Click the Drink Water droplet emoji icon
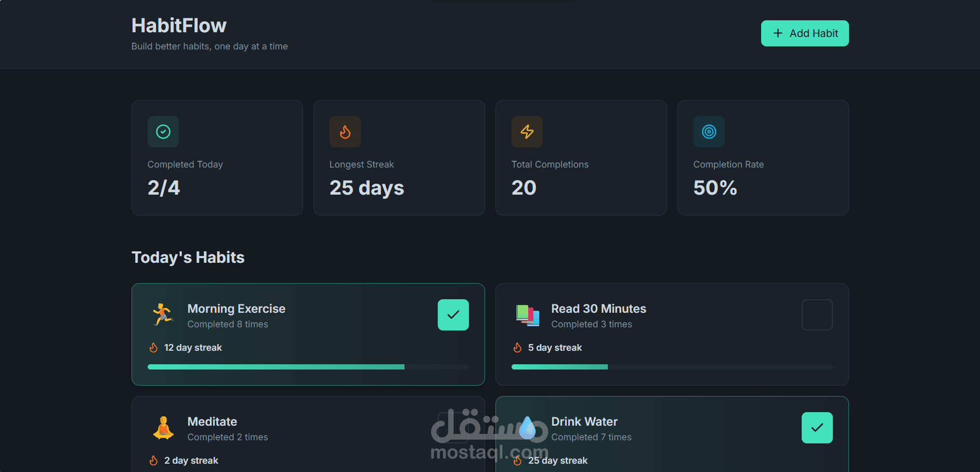980x472 pixels. 527,427
